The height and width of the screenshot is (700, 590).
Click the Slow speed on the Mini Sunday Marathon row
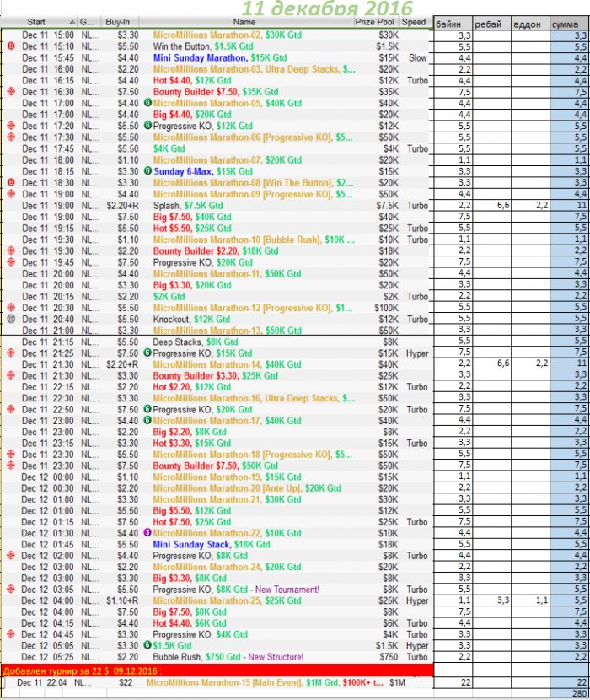[418, 57]
